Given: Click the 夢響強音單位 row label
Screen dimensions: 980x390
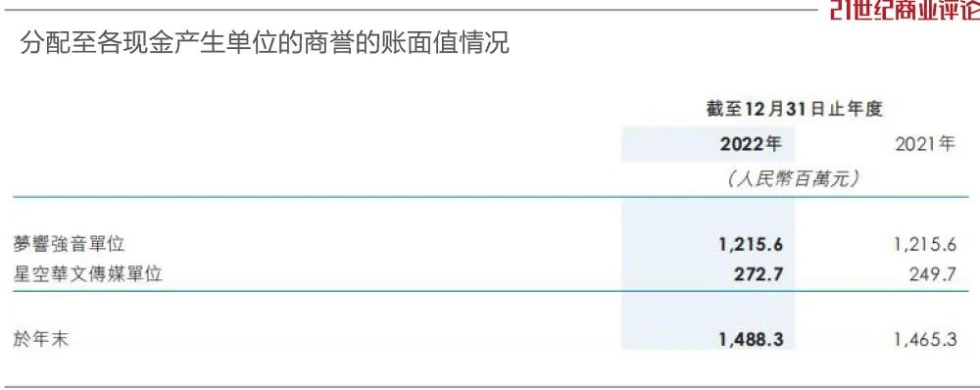Looking at the screenshot, I should point(69,244).
